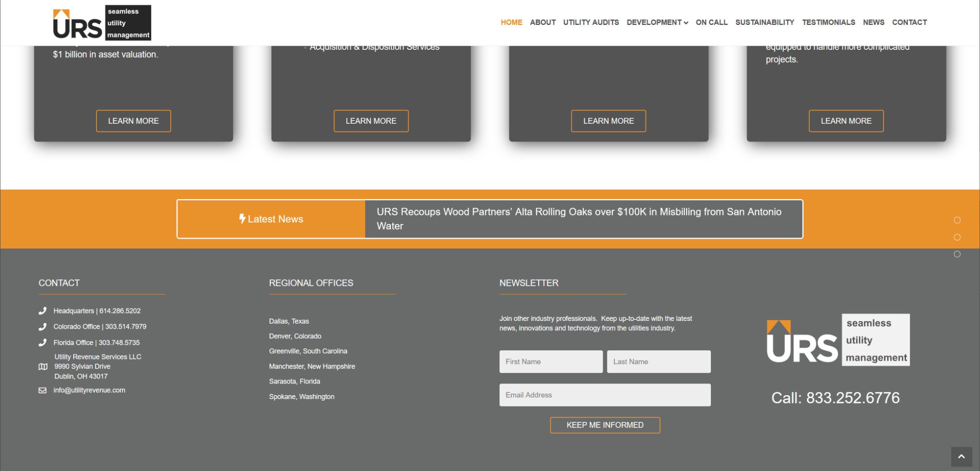Screen dimensions: 980x471
Task: Click the white URS footer logo
Action: click(x=838, y=340)
